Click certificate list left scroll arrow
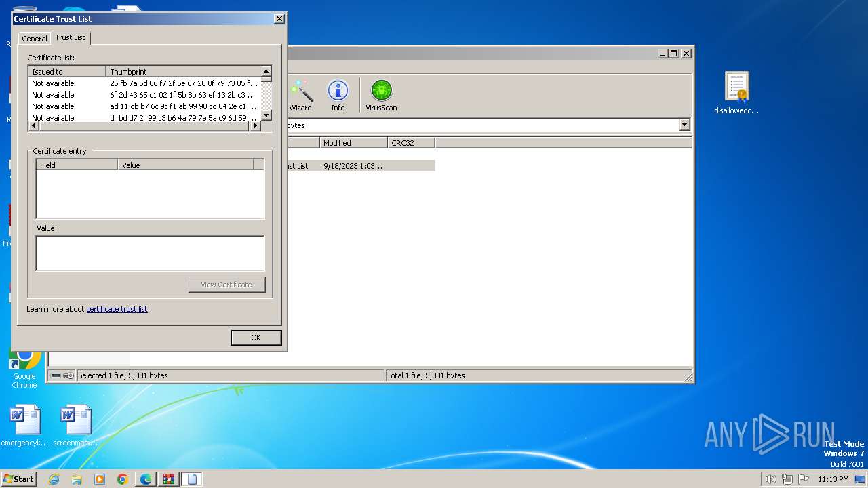The image size is (868, 488). tap(33, 125)
